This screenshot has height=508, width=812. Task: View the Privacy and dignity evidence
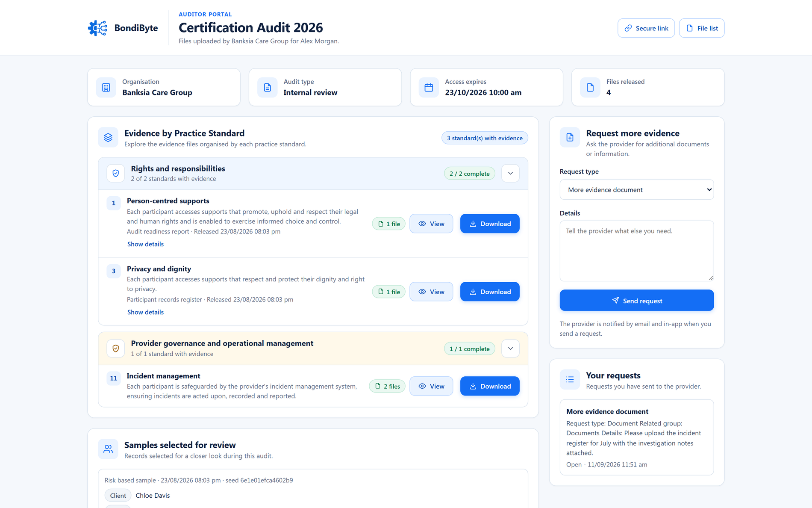[x=431, y=292]
